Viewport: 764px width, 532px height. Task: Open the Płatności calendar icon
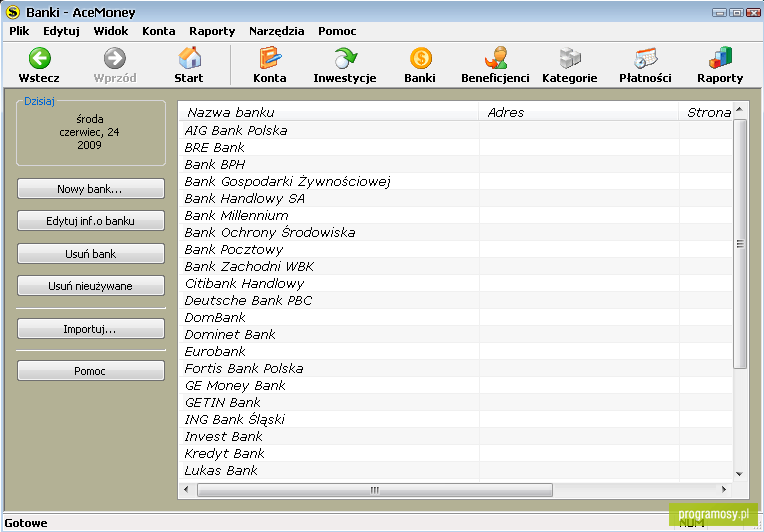[646, 58]
